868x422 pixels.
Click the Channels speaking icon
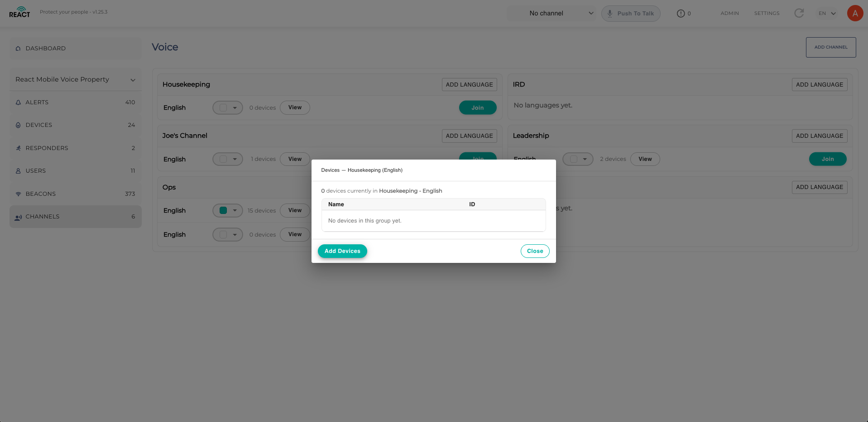[x=18, y=217]
